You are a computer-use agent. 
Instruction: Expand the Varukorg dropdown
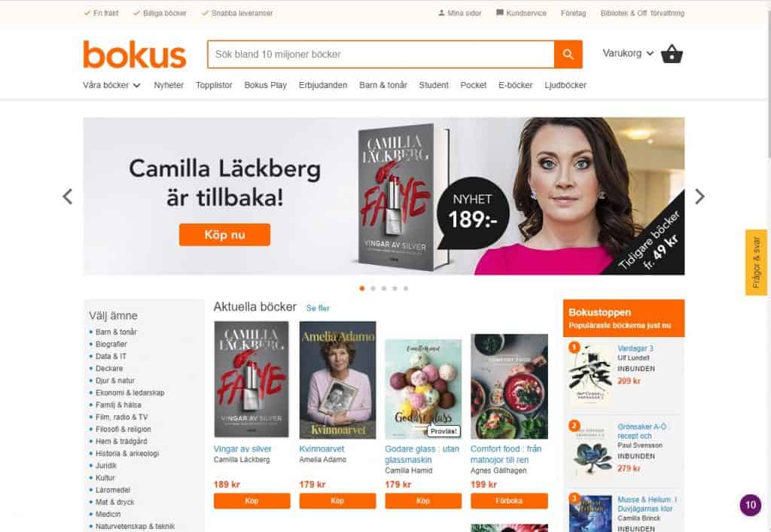click(x=628, y=53)
